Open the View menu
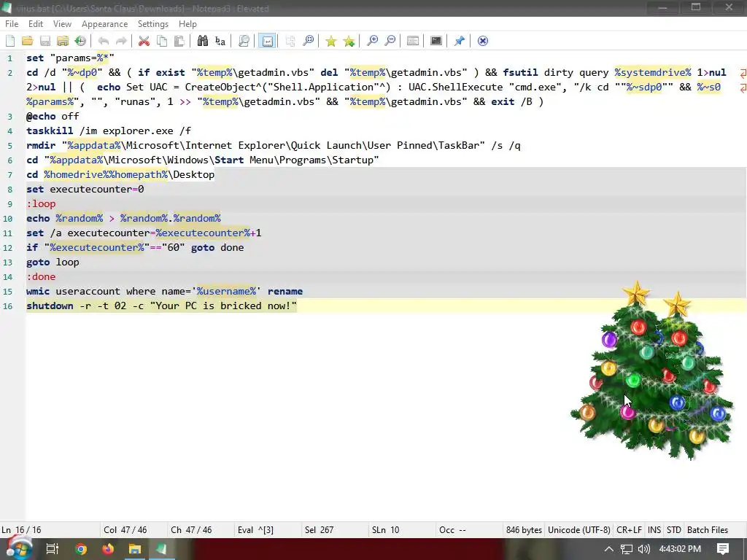The width and height of the screenshot is (747, 560). click(x=62, y=24)
